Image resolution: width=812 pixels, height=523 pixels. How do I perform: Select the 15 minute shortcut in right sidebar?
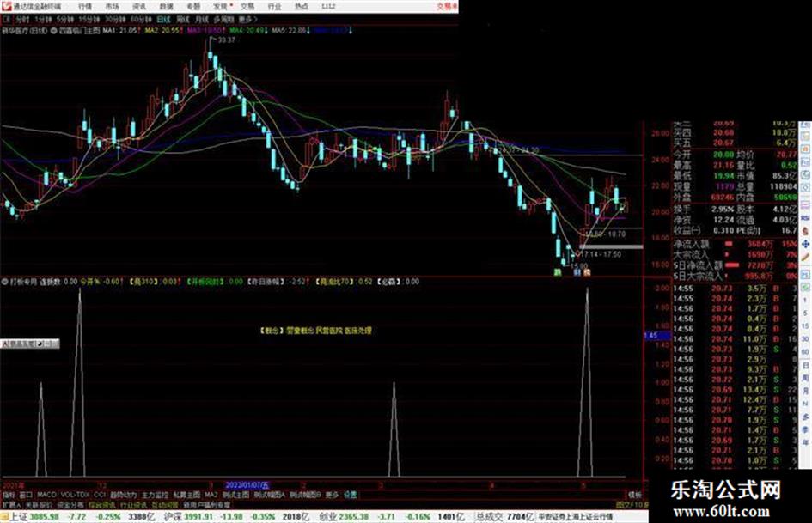pyautogui.click(x=805, y=326)
